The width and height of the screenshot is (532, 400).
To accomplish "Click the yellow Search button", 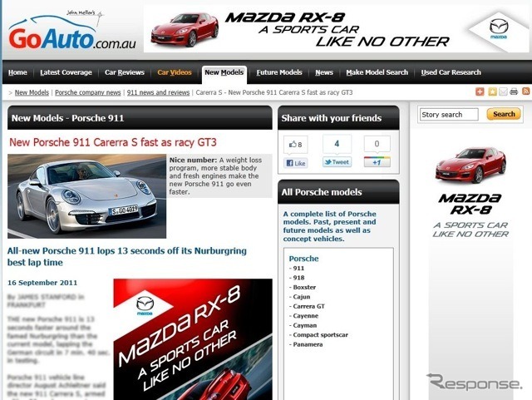I will (x=504, y=114).
